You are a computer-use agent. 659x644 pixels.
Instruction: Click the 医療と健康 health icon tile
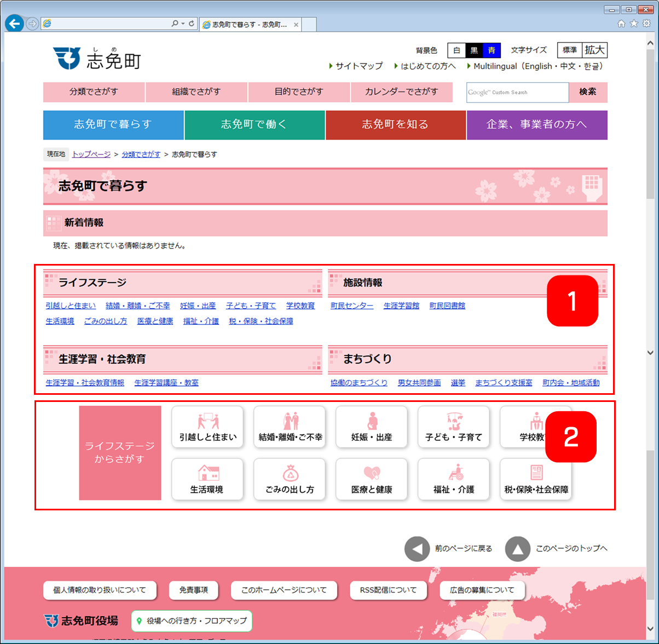coord(372,480)
